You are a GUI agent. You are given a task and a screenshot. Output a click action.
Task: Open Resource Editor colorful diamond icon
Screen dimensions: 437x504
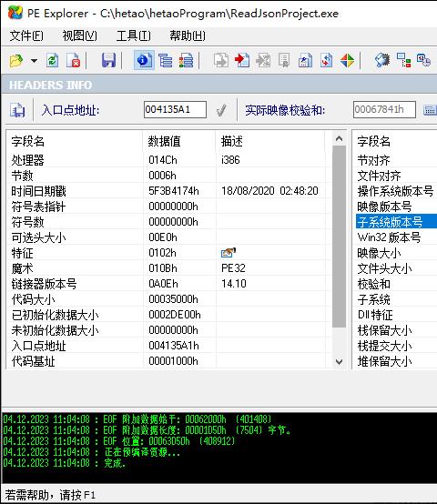pyautogui.click(x=347, y=60)
